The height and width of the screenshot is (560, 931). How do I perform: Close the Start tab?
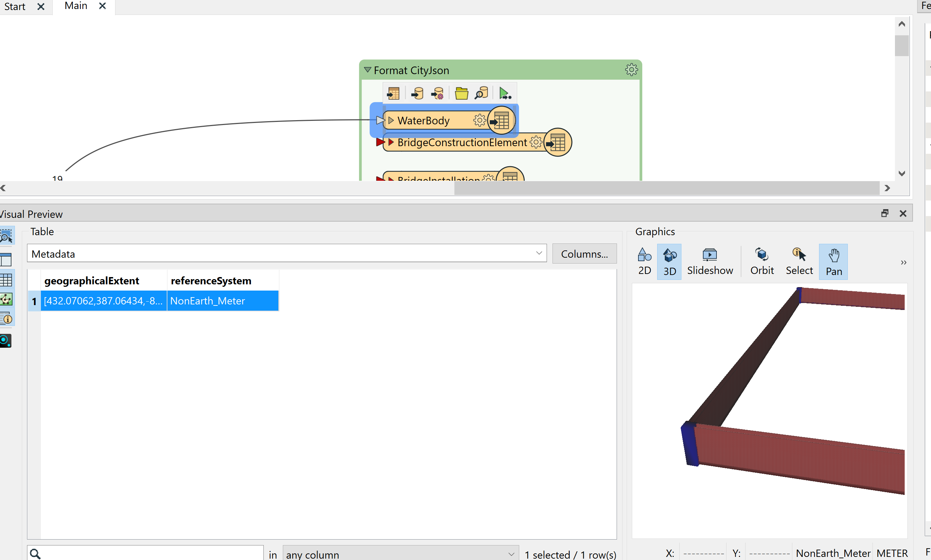pyautogui.click(x=41, y=7)
